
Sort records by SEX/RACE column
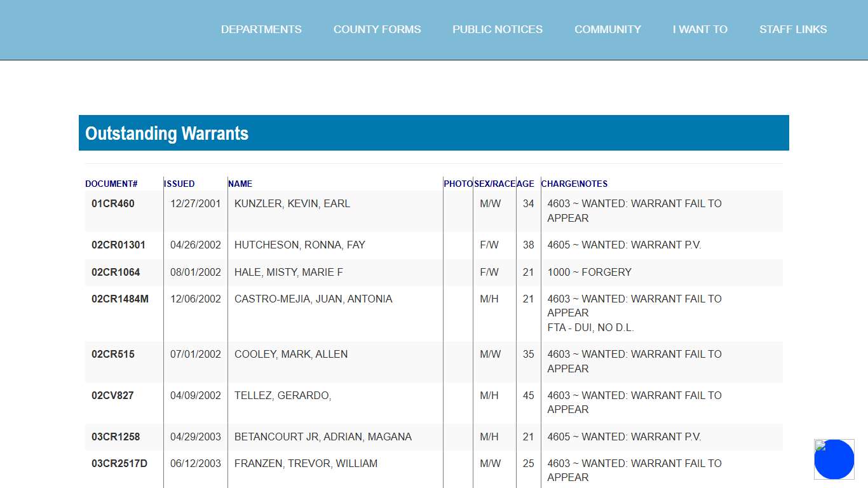(494, 184)
